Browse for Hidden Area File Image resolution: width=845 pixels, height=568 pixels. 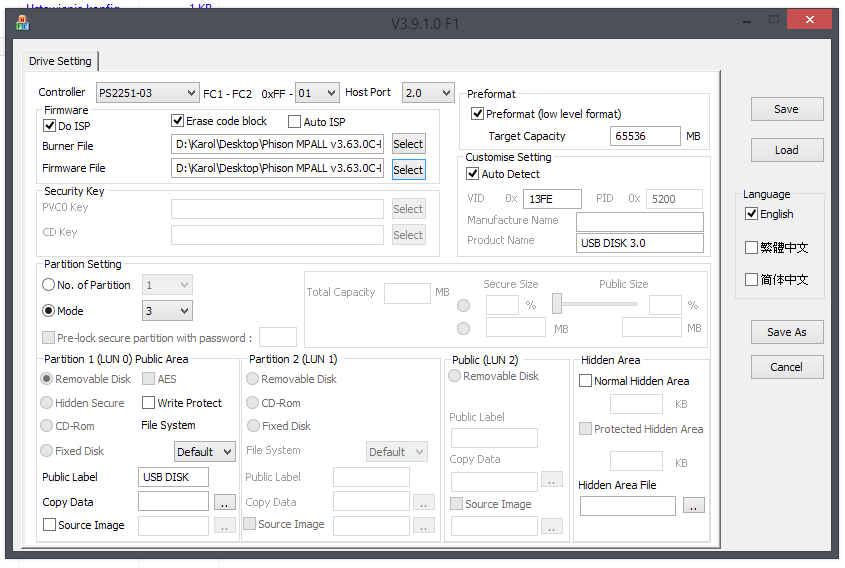click(694, 505)
